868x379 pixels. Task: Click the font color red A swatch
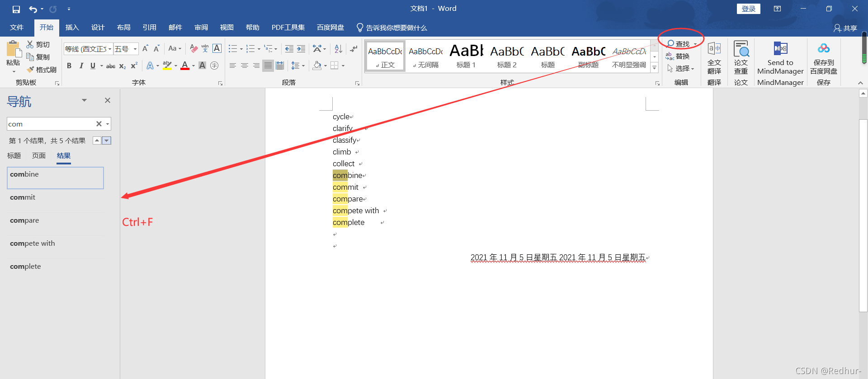tap(185, 66)
